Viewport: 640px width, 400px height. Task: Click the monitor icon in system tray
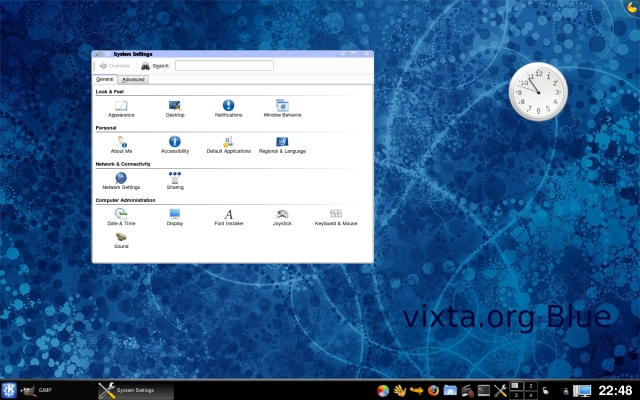click(x=582, y=391)
